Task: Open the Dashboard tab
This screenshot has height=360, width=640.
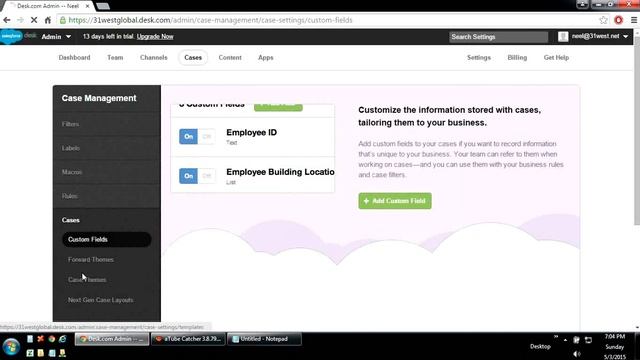Action: [x=74, y=58]
